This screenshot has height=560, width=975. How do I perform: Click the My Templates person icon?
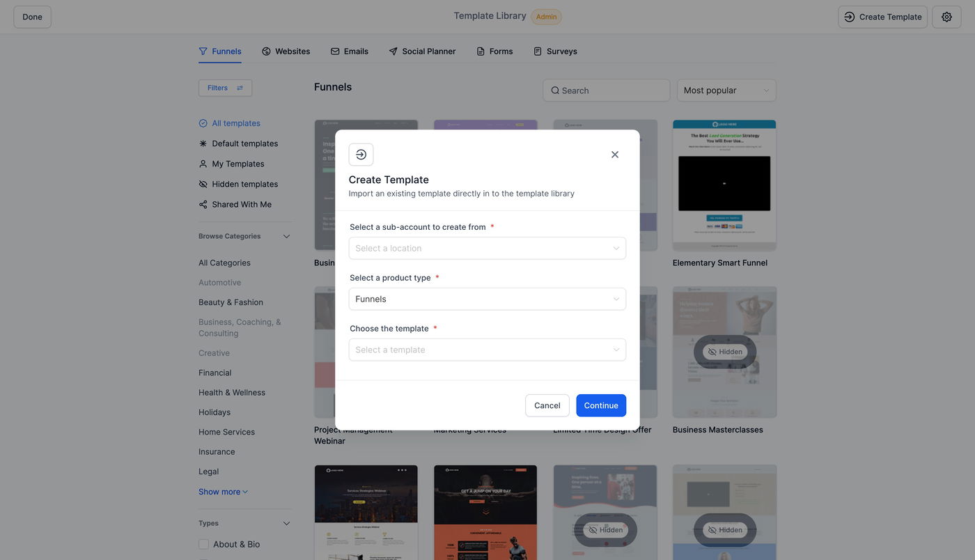[203, 164]
